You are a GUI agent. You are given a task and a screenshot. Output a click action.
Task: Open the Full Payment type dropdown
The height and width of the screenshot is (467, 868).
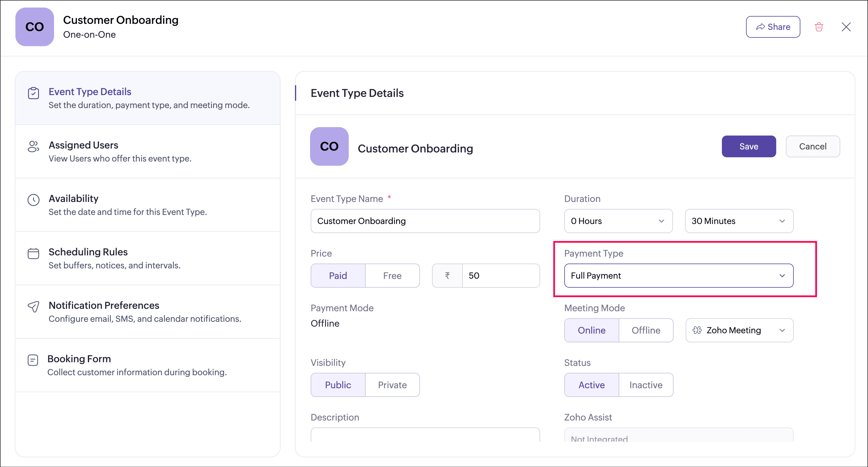point(679,276)
